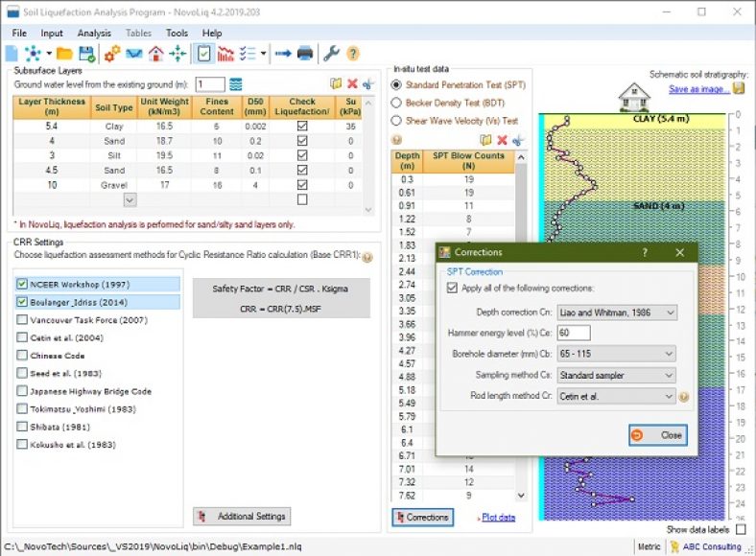The width and height of the screenshot is (756, 556).
Task: Open the Analysis menu
Action: [94, 33]
